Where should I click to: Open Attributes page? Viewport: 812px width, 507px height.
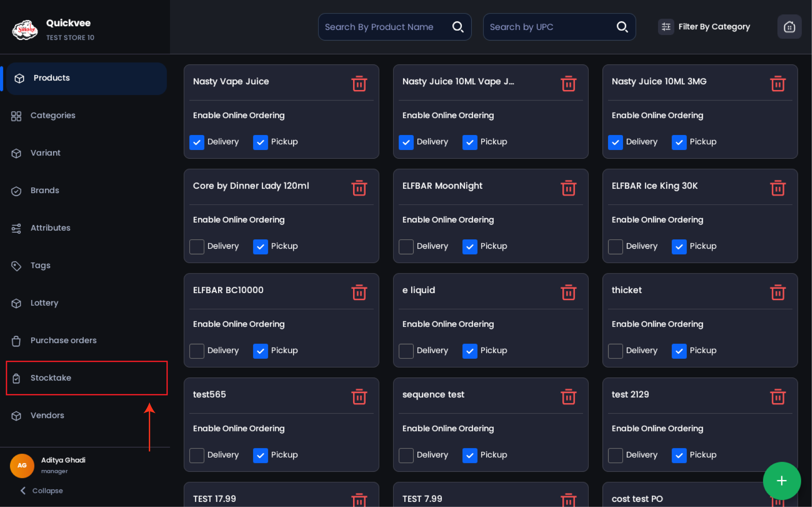(x=86, y=228)
